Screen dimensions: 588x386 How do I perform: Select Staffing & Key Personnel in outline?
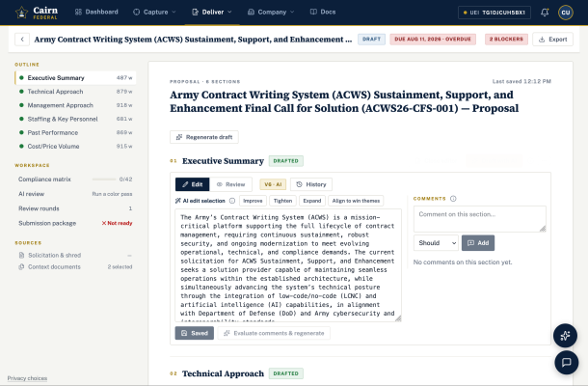point(75,119)
